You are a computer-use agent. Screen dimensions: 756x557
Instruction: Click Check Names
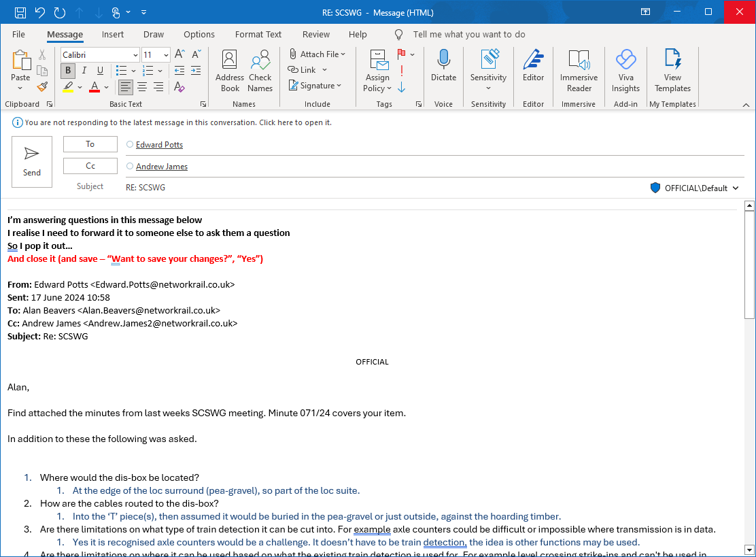(260, 71)
